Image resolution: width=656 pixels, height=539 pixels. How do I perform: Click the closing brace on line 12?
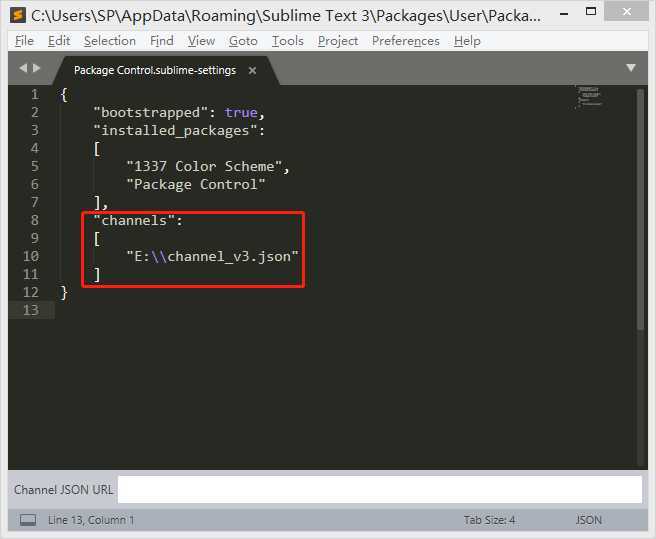click(x=64, y=293)
